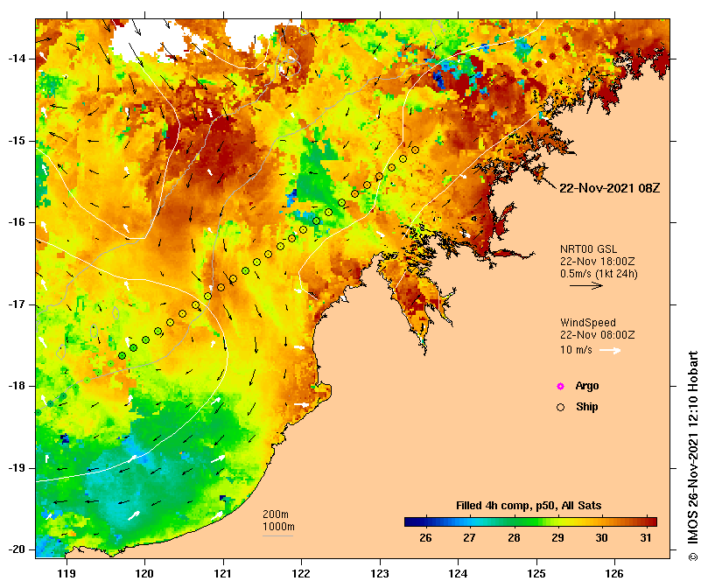
Task: Click the "22-Nov 18:00Z" timestamp text
Action: click(x=598, y=262)
